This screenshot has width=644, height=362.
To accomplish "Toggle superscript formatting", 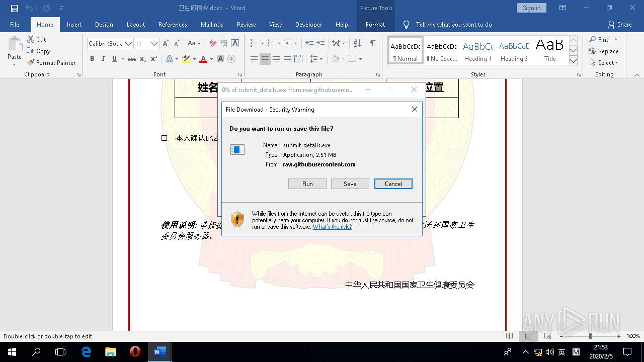I will pos(154,59).
